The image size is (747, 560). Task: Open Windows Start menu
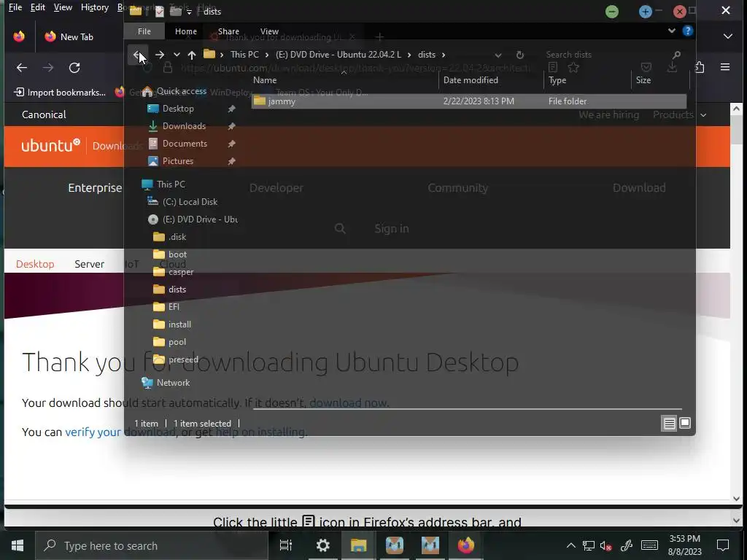coord(18,545)
